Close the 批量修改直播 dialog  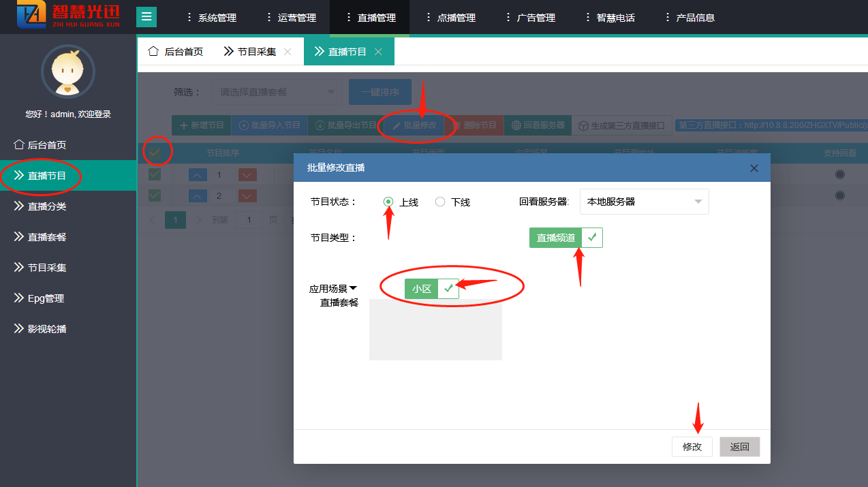click(x=754, y=168)
